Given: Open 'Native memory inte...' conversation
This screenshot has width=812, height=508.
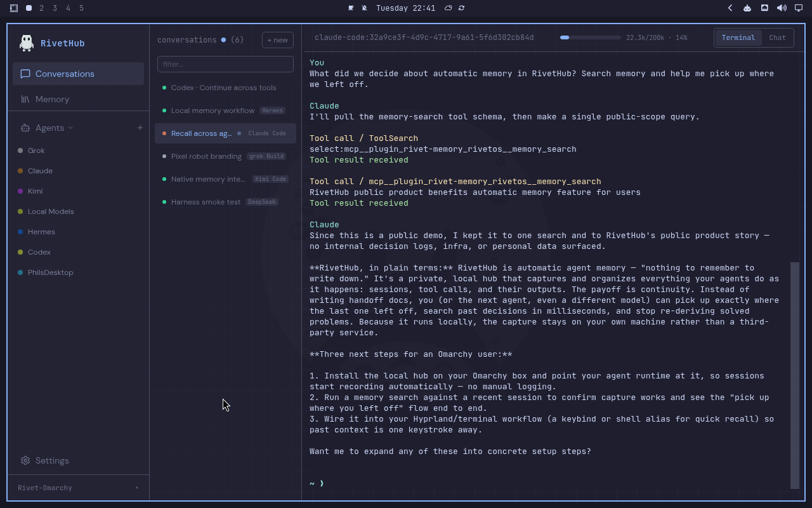Looking at the screenshot, I should [x=225, y=179].
